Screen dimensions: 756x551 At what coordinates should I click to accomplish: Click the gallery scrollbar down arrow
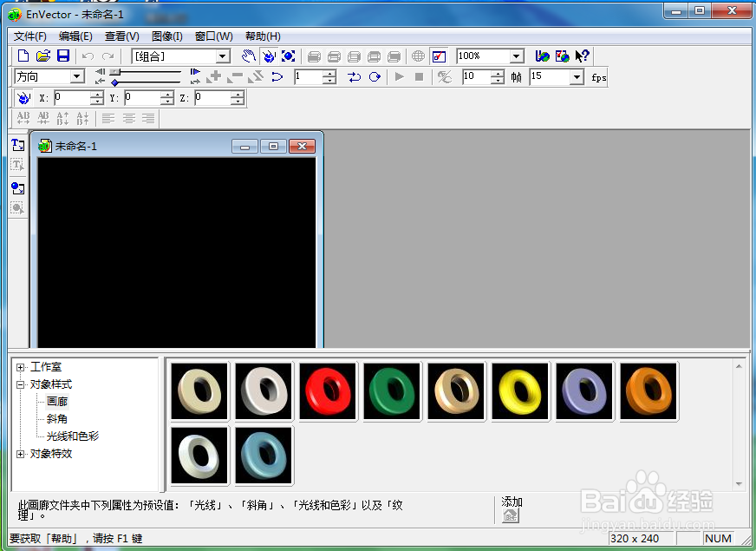(739, 484)
